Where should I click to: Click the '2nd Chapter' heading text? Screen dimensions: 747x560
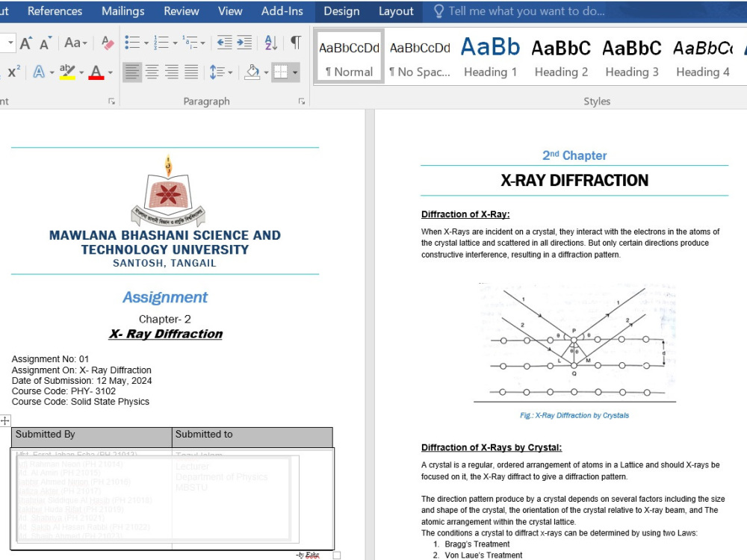pos(574,155)
